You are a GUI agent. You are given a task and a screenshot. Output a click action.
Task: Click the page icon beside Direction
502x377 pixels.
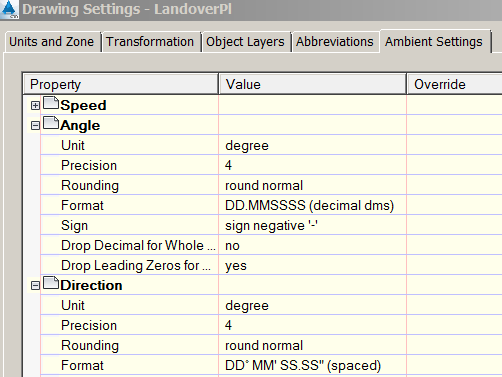pyautogui.click(x=51, y=283)
